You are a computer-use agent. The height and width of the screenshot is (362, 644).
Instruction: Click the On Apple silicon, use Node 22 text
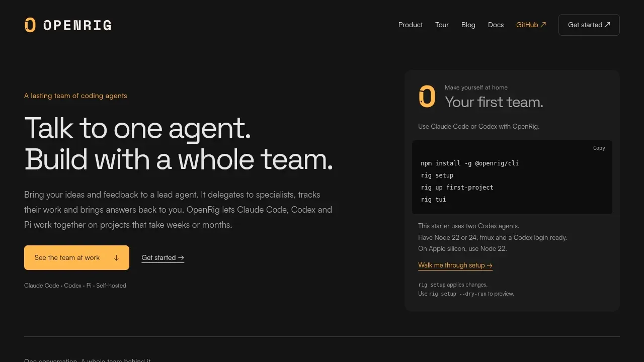click(462, 249)
